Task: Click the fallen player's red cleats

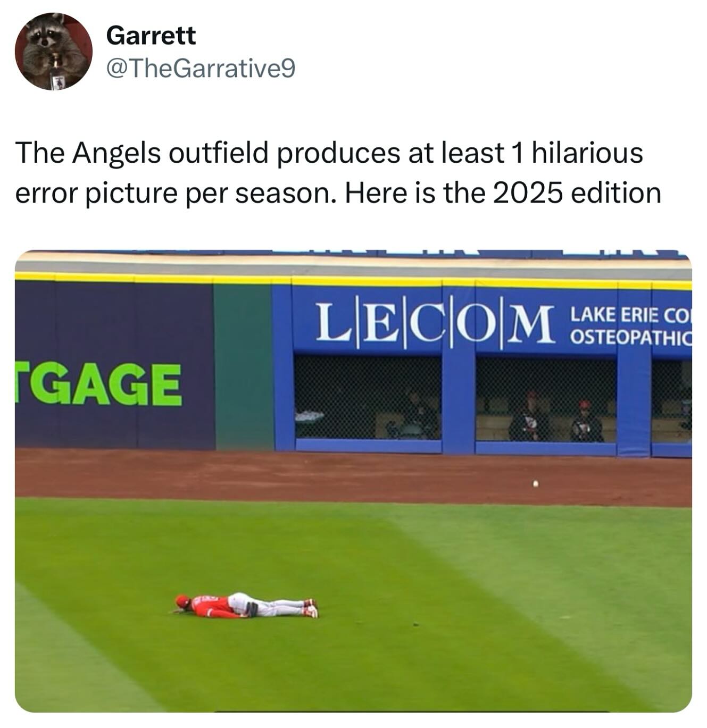Action: 310,608
